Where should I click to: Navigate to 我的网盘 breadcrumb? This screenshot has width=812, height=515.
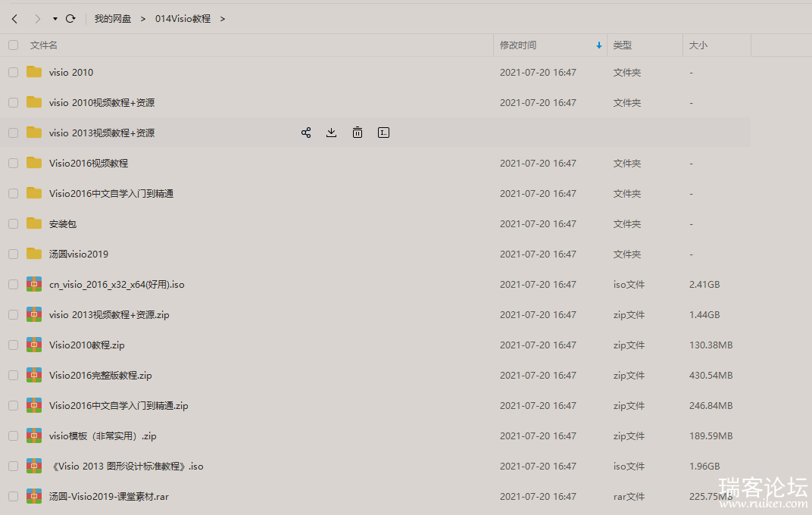112,19
